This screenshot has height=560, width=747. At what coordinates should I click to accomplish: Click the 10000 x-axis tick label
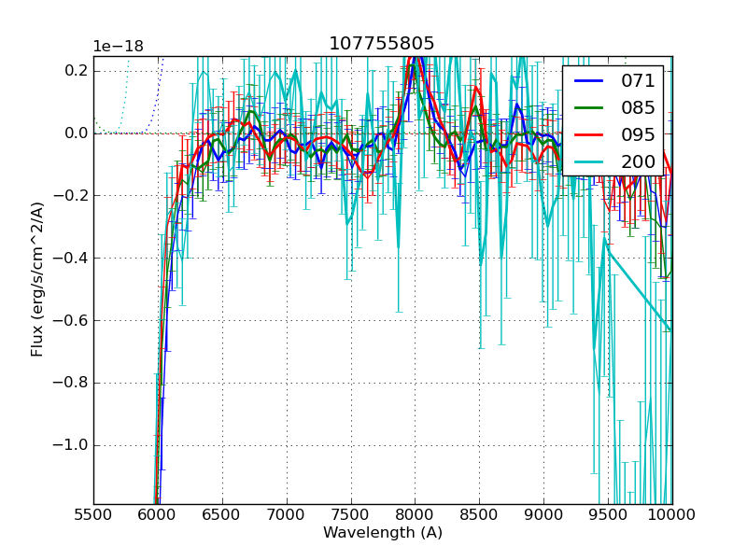coord(672,514)
